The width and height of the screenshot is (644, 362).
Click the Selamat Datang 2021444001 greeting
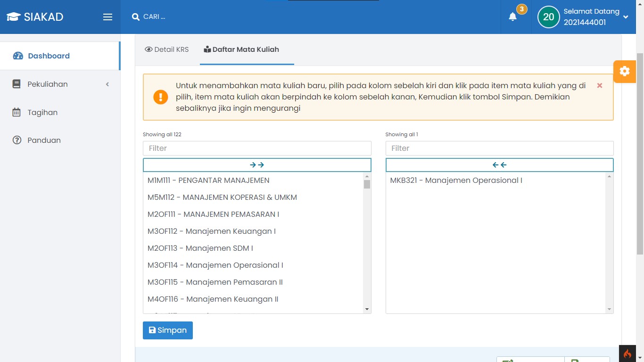[x=591, y=17]
